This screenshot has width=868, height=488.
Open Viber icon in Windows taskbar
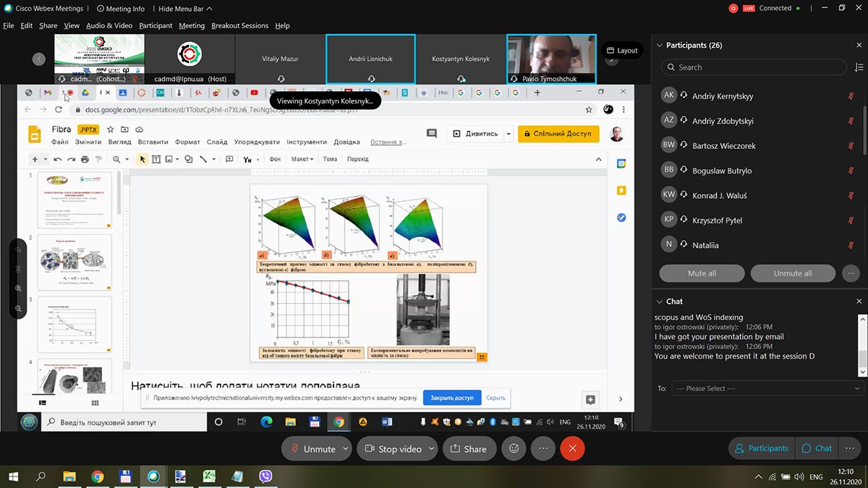click(265, 476)
